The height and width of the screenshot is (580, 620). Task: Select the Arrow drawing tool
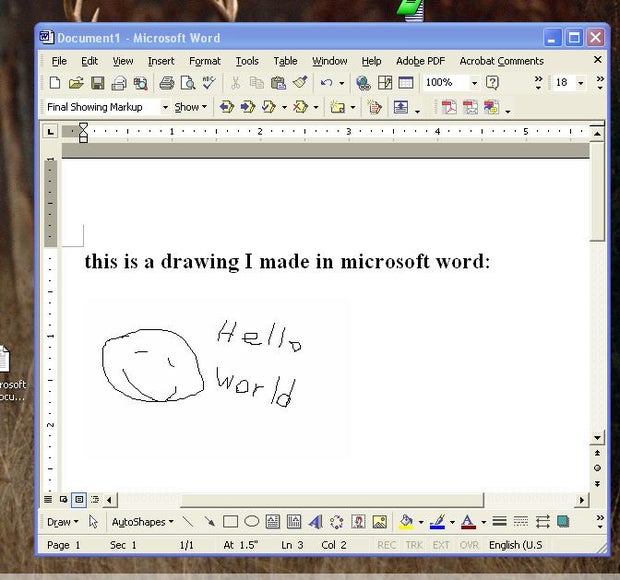click(x=209, y=522)
